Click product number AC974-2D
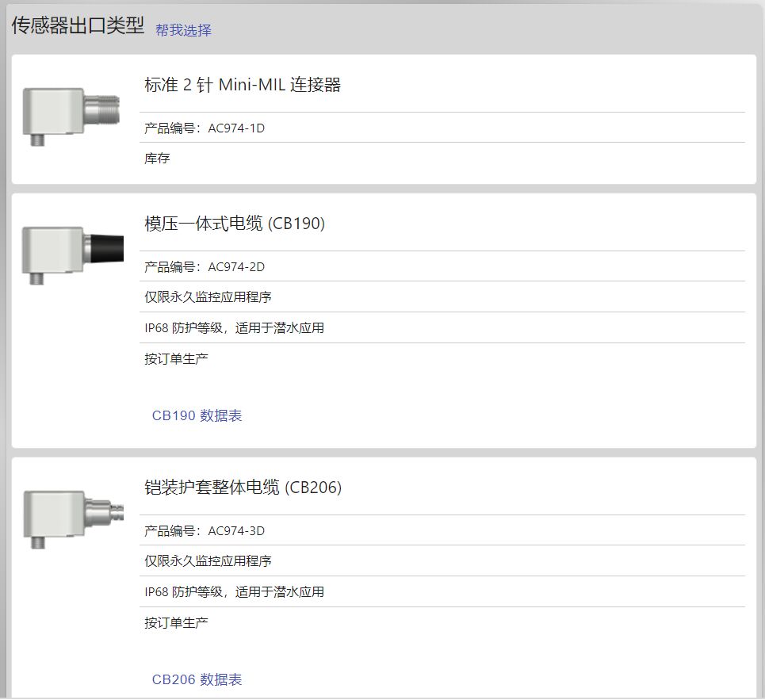 click(x=236, y=267)
